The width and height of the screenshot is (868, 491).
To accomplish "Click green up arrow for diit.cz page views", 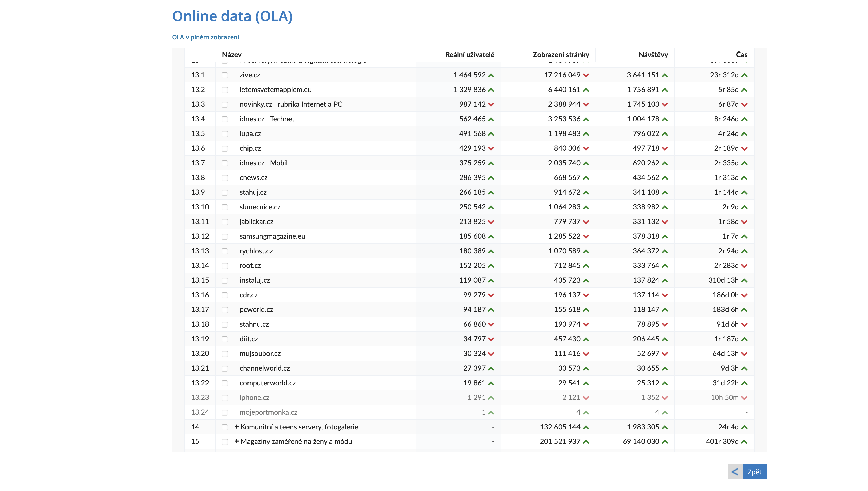I will point(586,339).
